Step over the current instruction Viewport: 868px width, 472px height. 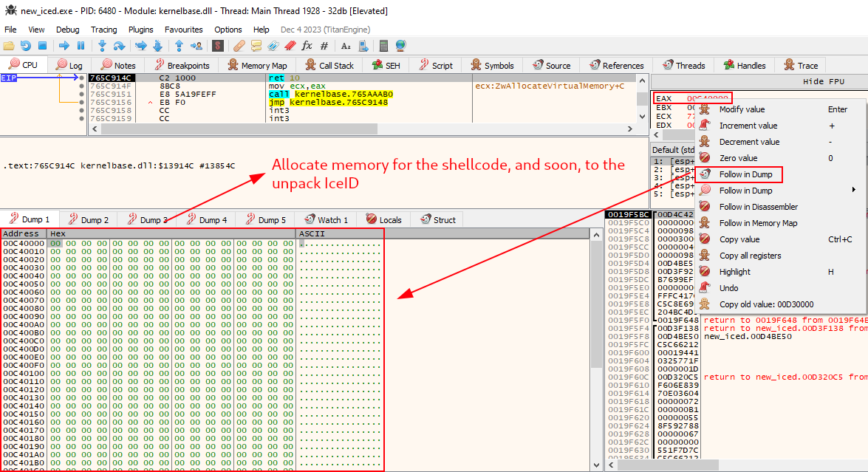tap(120, 46)
